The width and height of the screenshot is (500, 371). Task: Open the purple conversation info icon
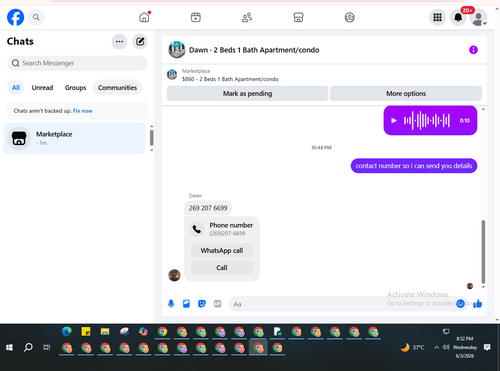473,50
